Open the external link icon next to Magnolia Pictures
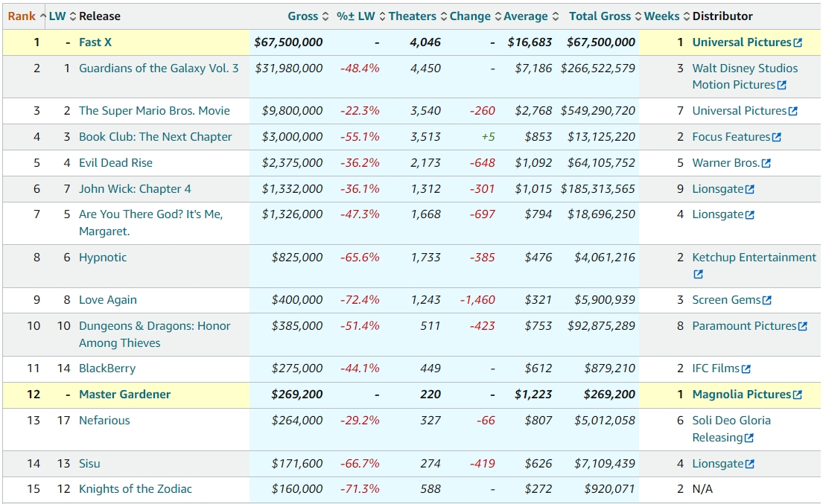The width and height of the screenshot is (823, 504). pyautogui.click(x=797, y=395)
